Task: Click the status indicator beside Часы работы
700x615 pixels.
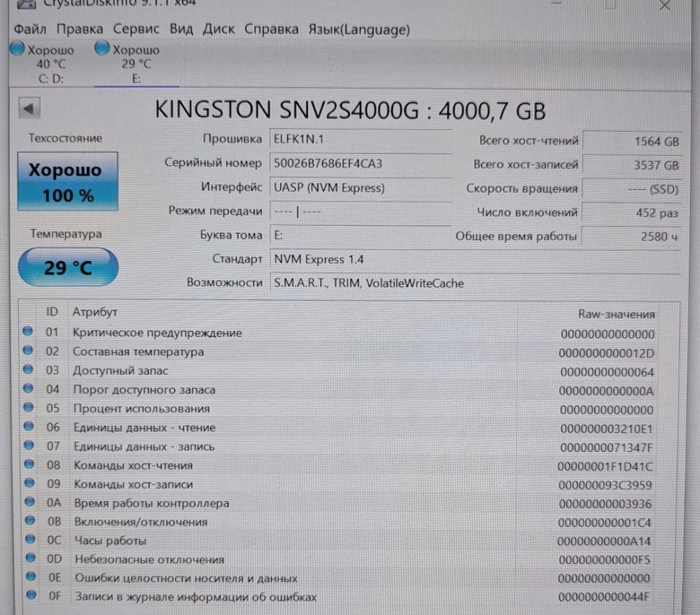Action: [28, 540]
